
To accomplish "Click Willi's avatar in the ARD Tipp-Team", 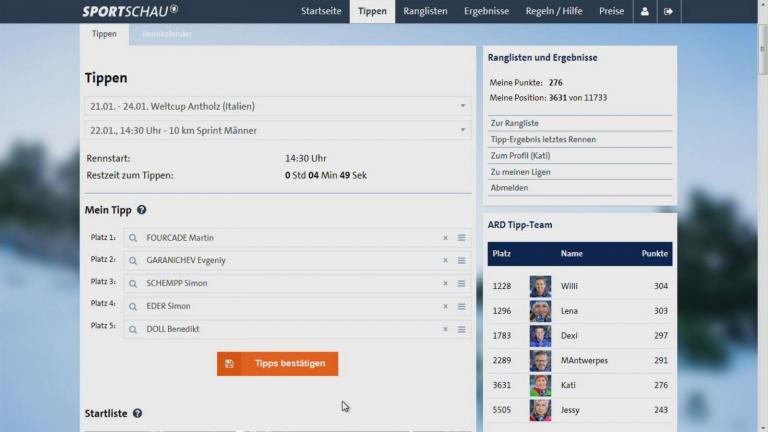I will coord(540,286).
